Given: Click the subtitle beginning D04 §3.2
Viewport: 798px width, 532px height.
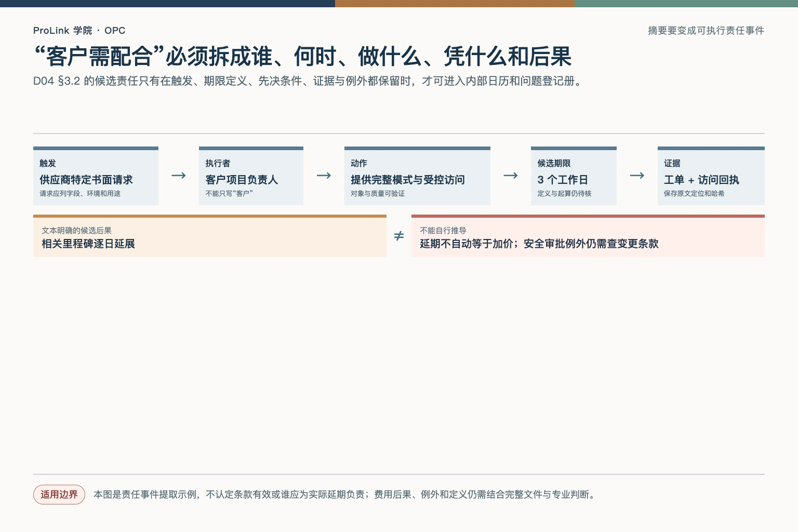Looking at the screenshot, I should 309,81.
